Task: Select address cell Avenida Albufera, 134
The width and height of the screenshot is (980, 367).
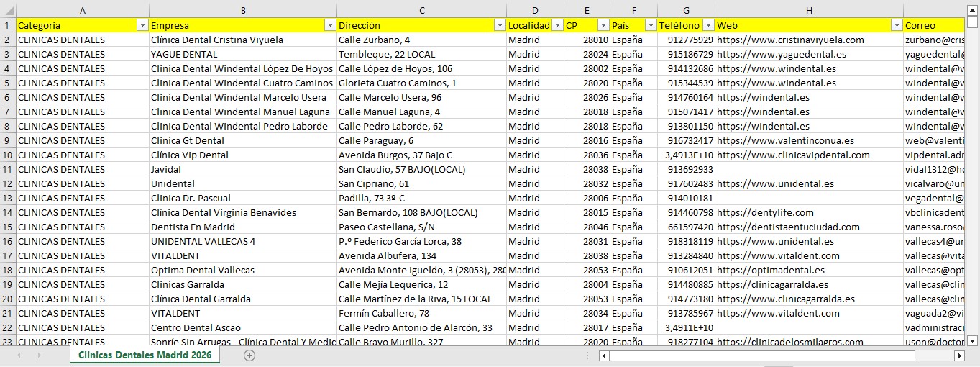Action: tap(421, 255)
